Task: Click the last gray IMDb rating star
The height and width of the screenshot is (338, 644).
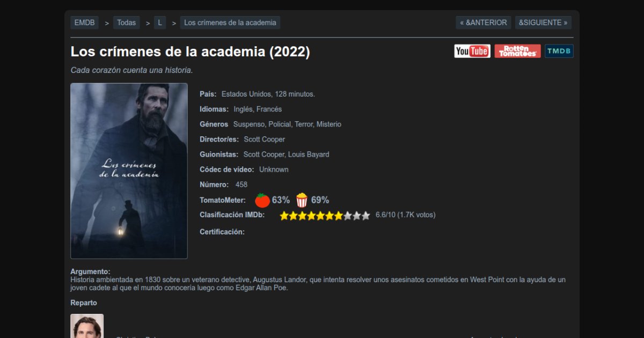Action: pos(365,216)
